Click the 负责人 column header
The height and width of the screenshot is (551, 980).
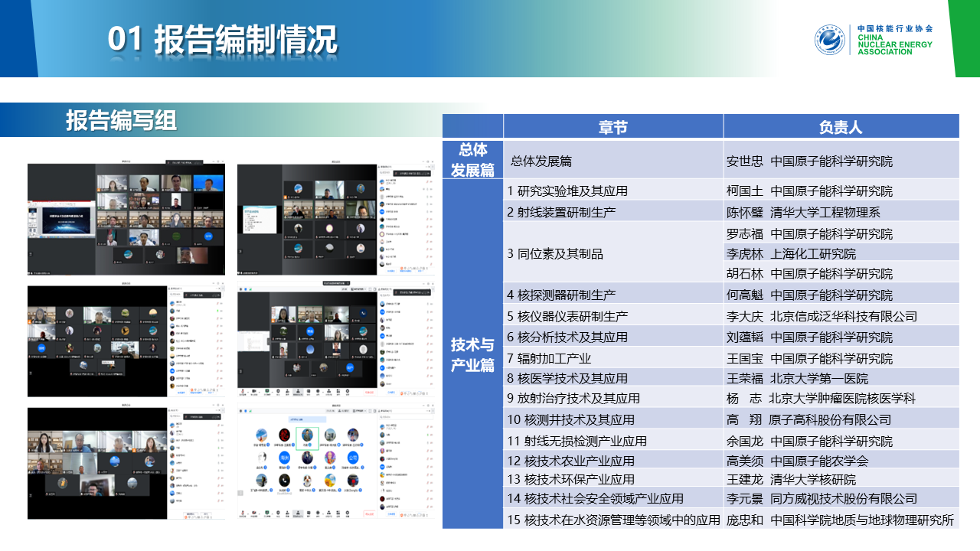tap(841, 127)
